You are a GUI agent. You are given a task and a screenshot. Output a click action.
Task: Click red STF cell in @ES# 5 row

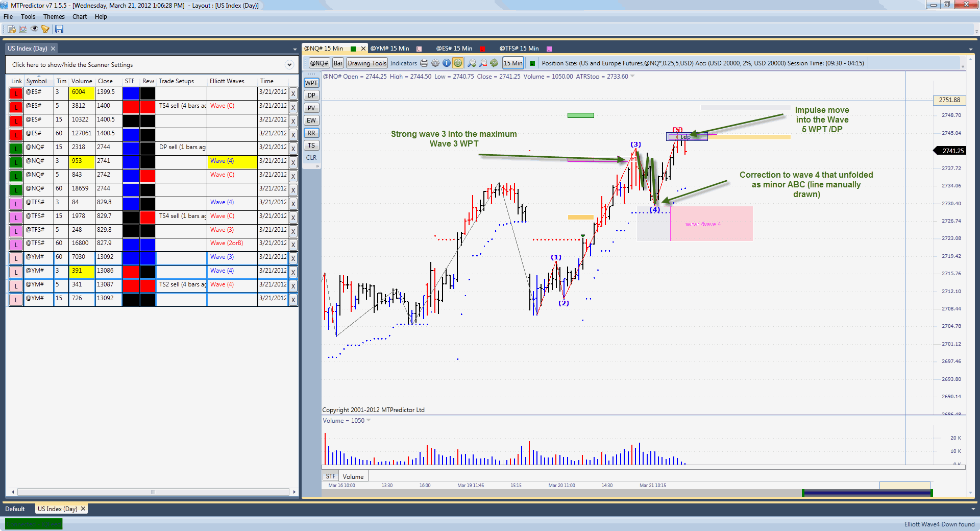pyautogui.click(x=131, y=107)
